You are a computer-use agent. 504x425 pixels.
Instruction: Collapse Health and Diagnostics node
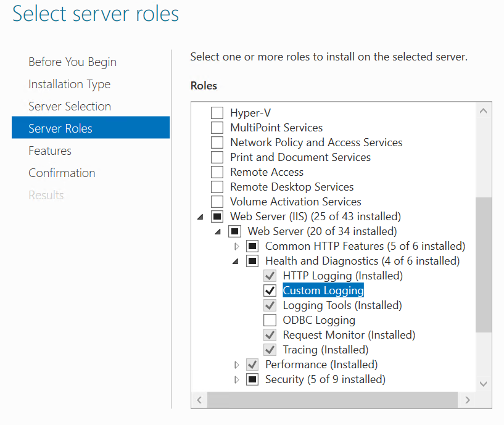click(236, 262)
